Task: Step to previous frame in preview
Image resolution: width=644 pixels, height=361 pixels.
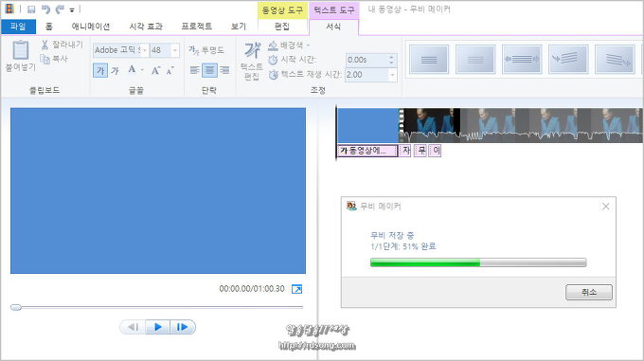Action: pyautogui.click(x=133, y=327)
